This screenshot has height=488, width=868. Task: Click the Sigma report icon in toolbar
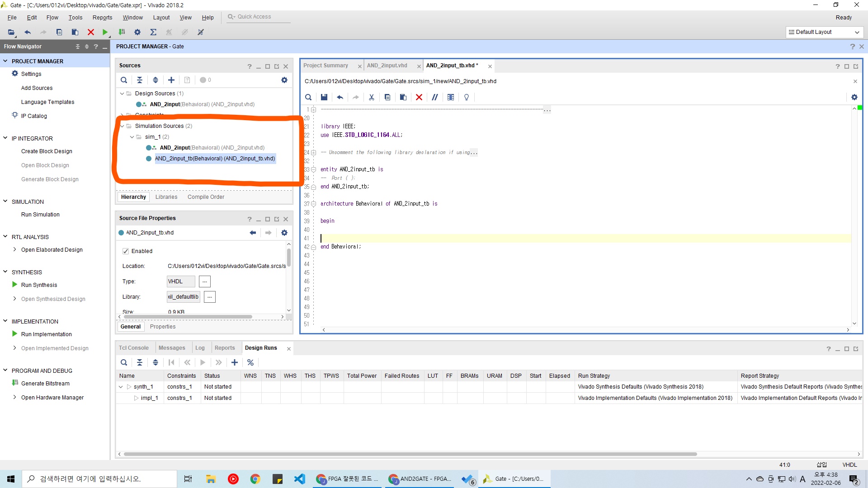point(153,32)
